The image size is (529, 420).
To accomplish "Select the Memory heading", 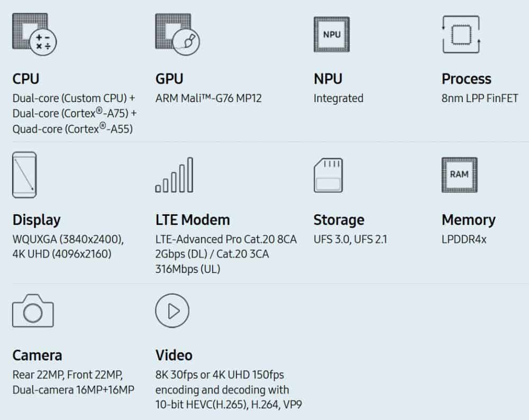I will point(469,220).
